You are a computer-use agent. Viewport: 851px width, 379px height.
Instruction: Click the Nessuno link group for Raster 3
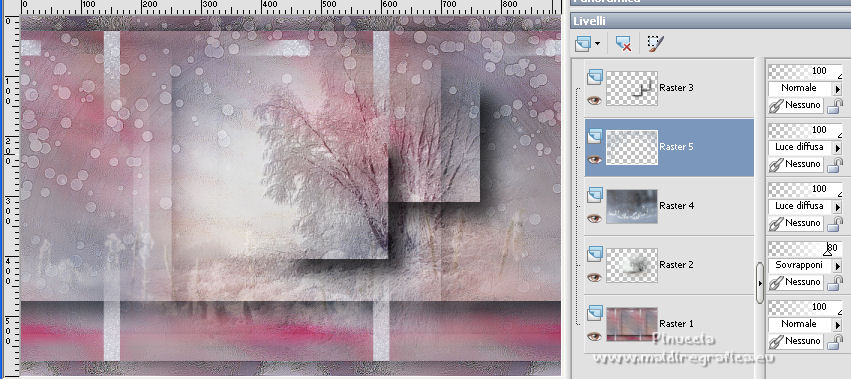pyautogui.click(x=797, y=105)
